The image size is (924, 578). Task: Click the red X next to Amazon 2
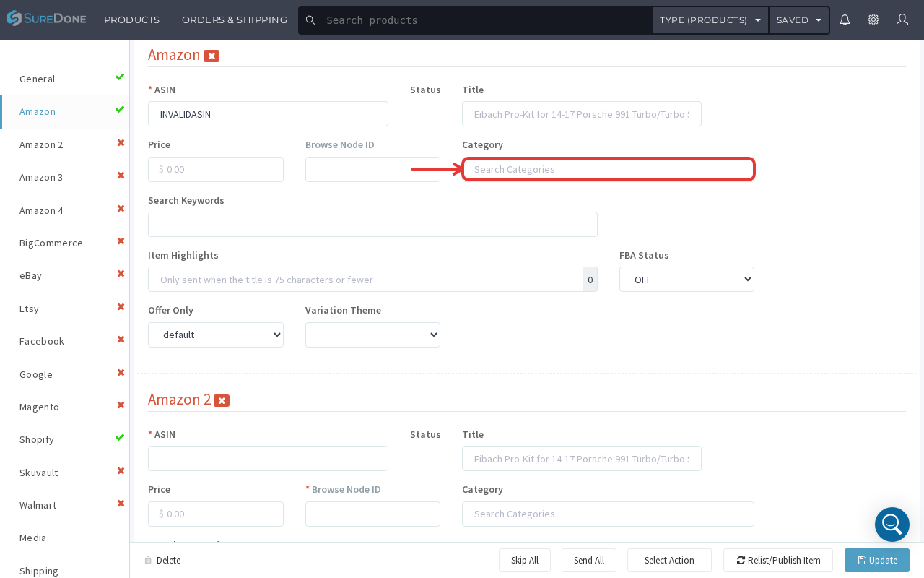click(x=121, y=143)
